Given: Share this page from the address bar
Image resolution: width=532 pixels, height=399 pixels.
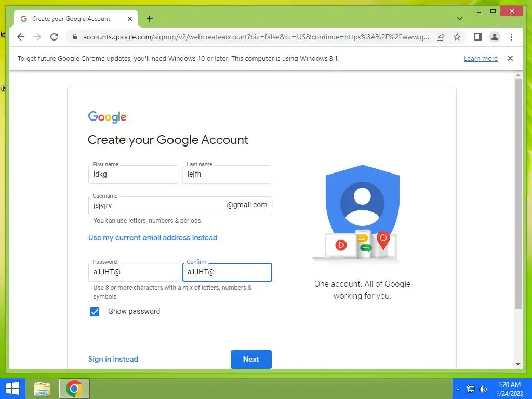Looking at the screenshot, I should click(441, 37).
